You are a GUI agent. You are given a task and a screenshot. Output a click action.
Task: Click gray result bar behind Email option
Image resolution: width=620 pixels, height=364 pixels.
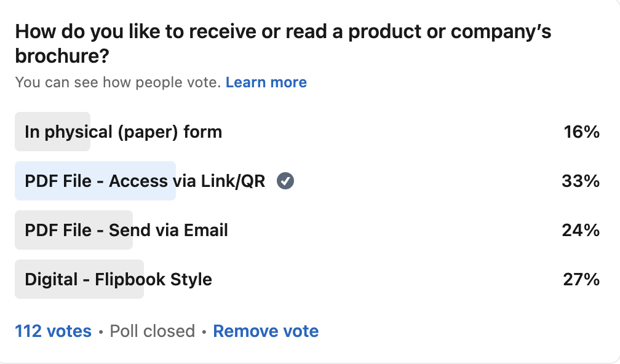[x=19, y=230]
